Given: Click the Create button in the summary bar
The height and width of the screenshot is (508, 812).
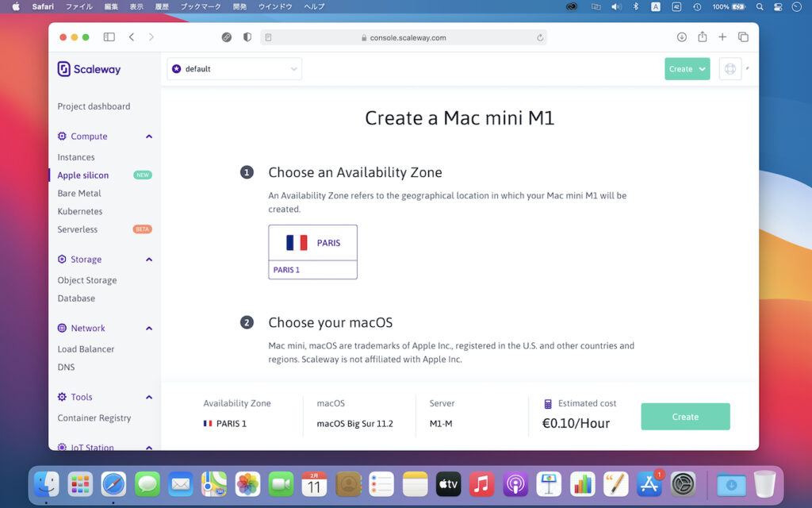Looking at the screenshot, I should pos(684,416).
